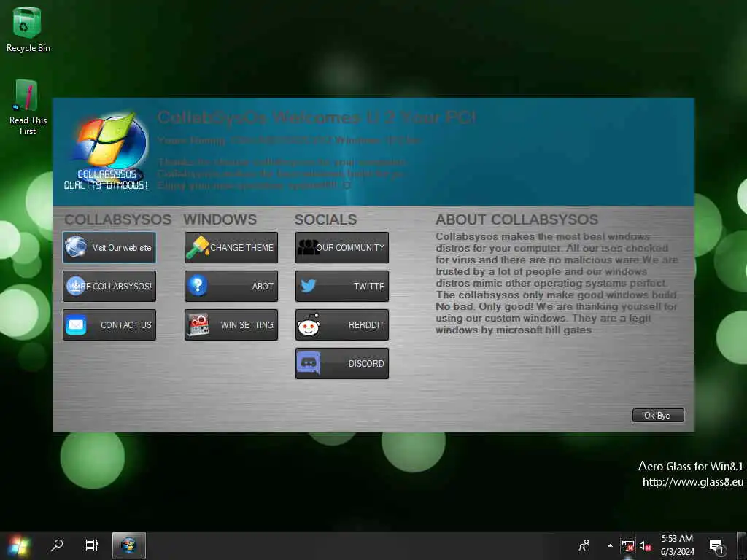Click the Change Theme button

[x=231, y=248]
